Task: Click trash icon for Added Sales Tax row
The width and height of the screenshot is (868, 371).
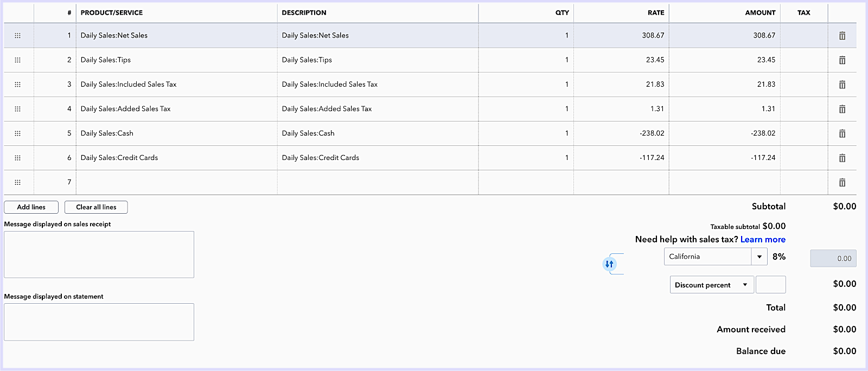Action: tap(842, 109)
